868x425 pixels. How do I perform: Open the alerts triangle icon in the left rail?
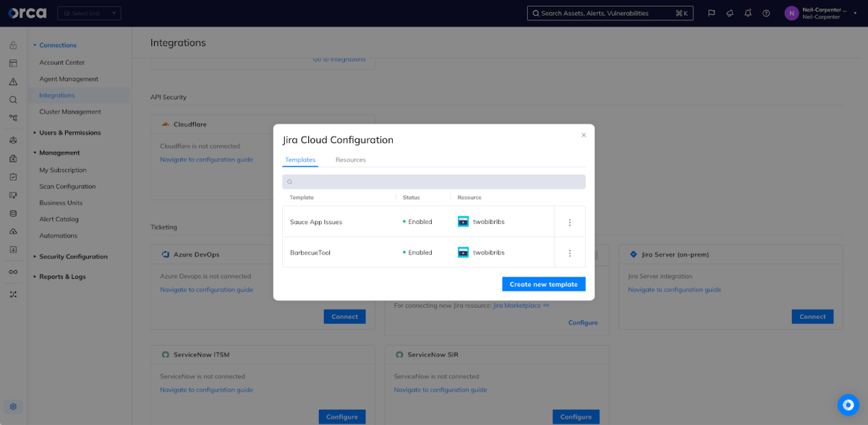pos(13,82)
